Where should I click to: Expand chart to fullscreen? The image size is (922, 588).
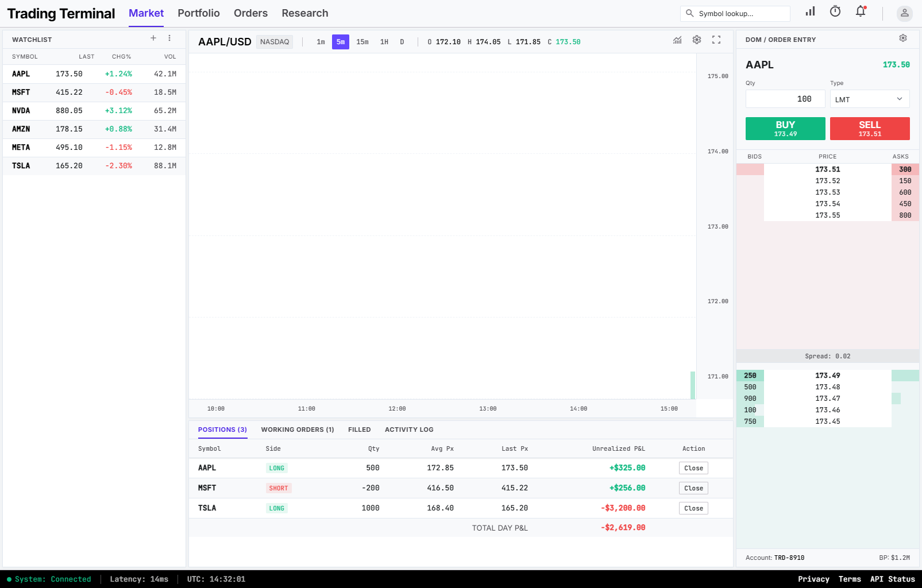[716, 40]
